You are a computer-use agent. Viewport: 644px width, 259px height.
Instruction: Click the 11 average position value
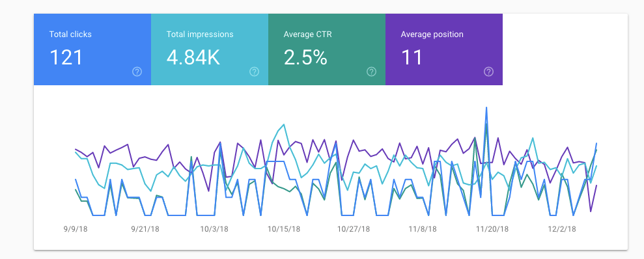(412, 57)
